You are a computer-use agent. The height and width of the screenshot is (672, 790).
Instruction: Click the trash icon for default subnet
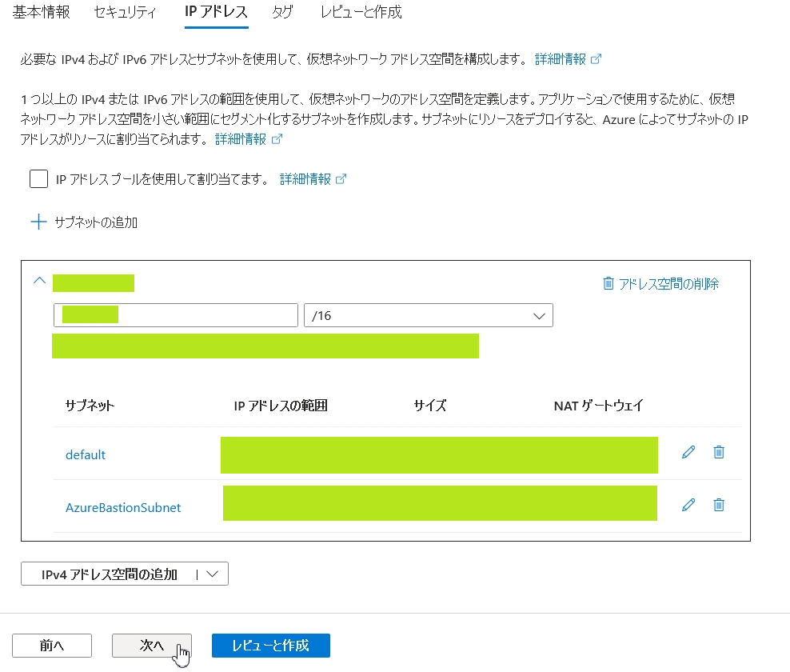coord(718,452)
